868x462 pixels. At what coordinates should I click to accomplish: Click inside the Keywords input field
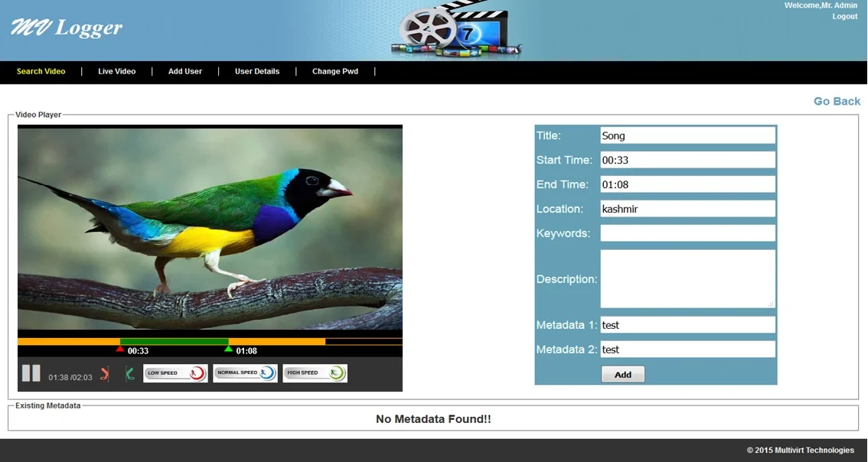pos(687,233)
